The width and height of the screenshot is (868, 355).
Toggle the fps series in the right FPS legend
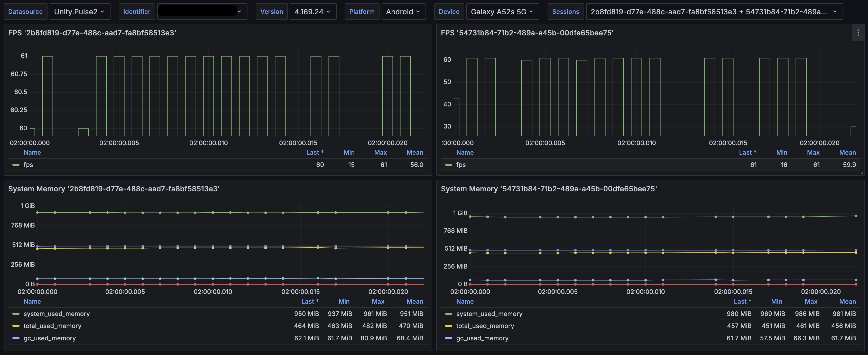(461, 164)
